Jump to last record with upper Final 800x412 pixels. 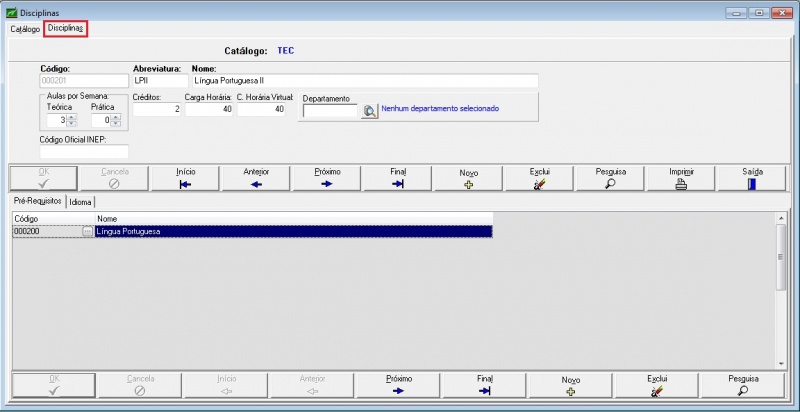[x=398, y=178]
